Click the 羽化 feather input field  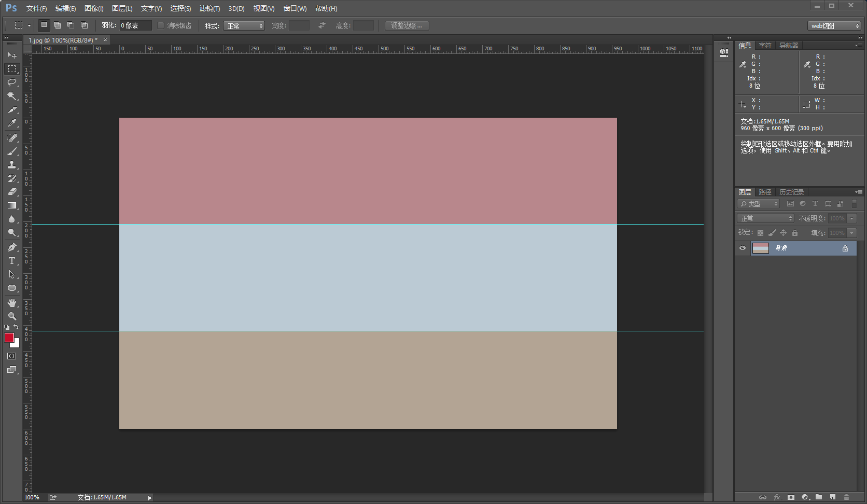[135, 25]
